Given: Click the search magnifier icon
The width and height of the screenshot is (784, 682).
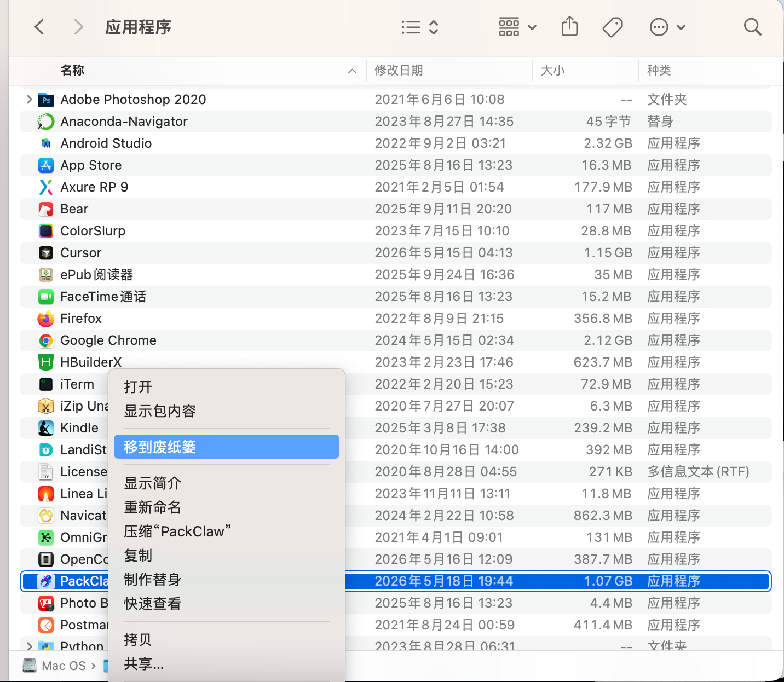Looking at the screenshot, I should pyautogui.click(x=753, y=27).
